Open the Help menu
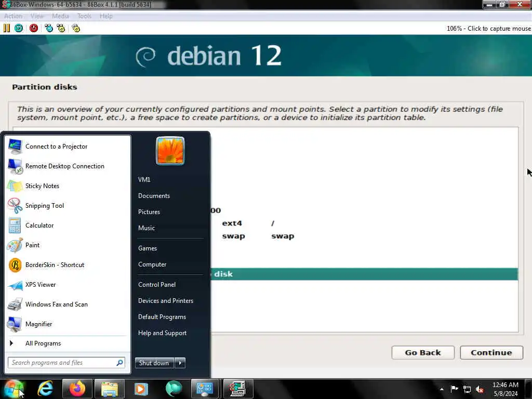Viewport: 532px width, 399px height. [106, 16]
